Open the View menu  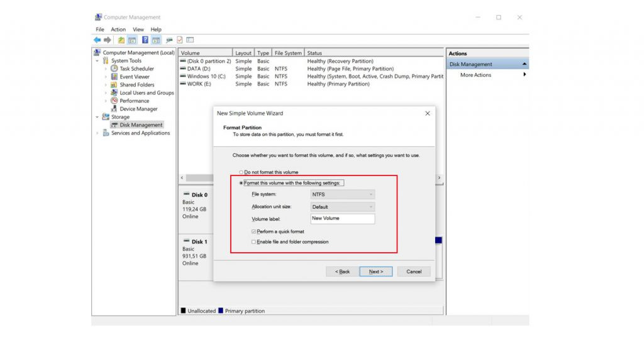click(x=138, y=30)
